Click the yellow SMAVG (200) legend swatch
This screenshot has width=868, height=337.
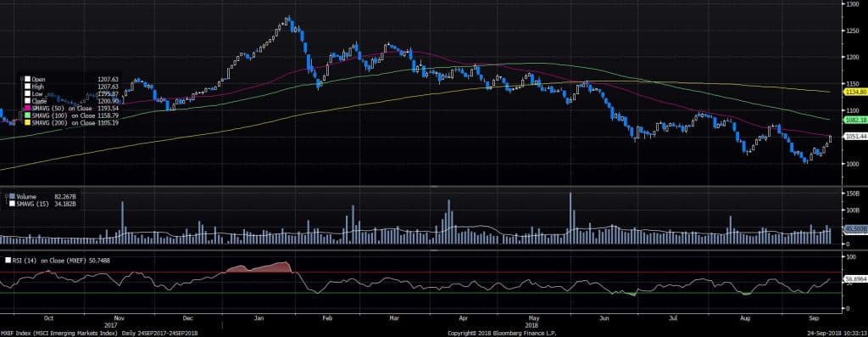(x=27, y=122)
